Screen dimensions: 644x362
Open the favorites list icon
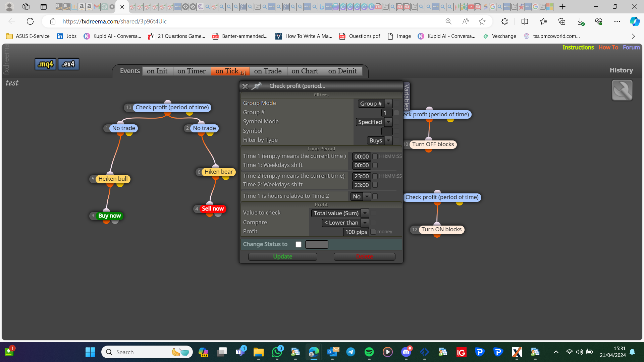[x=543, y=21]
